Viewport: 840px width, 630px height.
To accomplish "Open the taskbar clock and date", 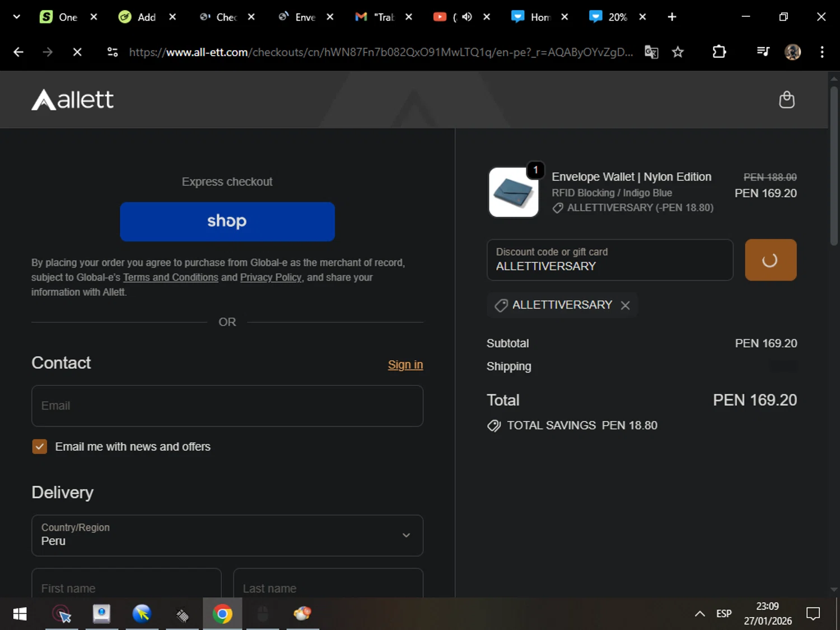I will click(x=768, y=614).
